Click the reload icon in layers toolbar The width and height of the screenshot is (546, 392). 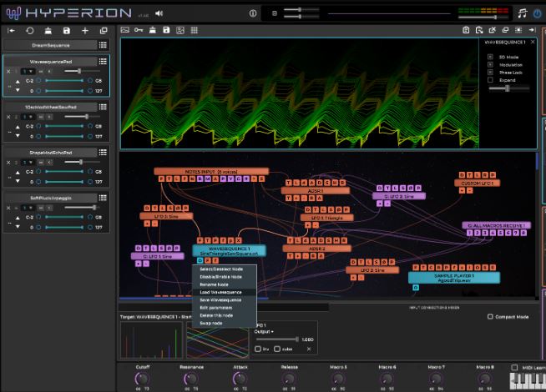tap(30, 31)
